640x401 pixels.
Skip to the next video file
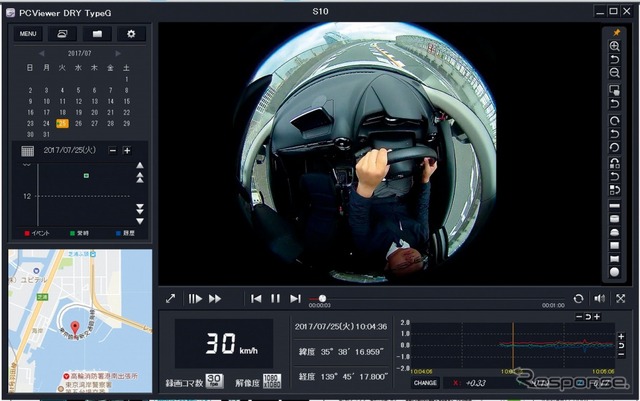point(295,298)
